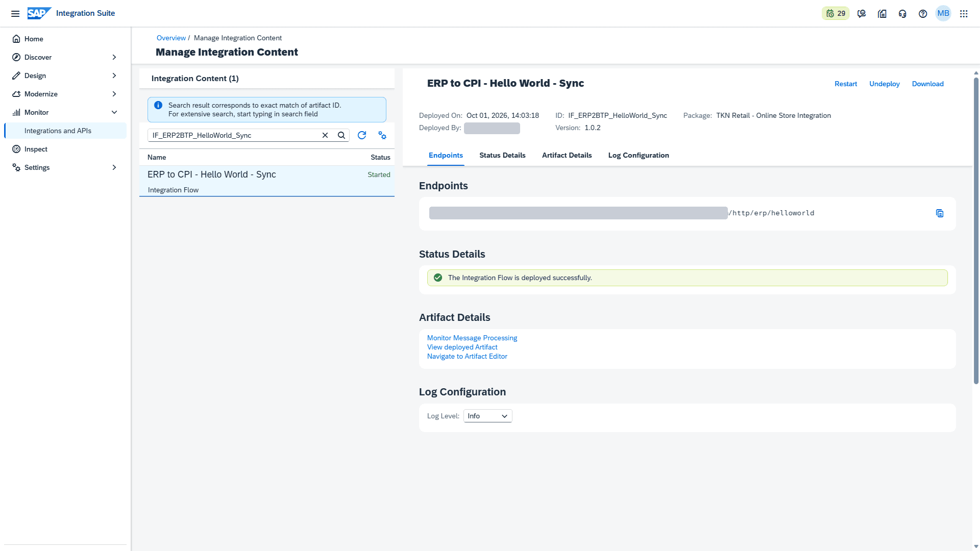
Task: Click the Undeploy button
Action: pyautogui.click(x=885, y=84)
